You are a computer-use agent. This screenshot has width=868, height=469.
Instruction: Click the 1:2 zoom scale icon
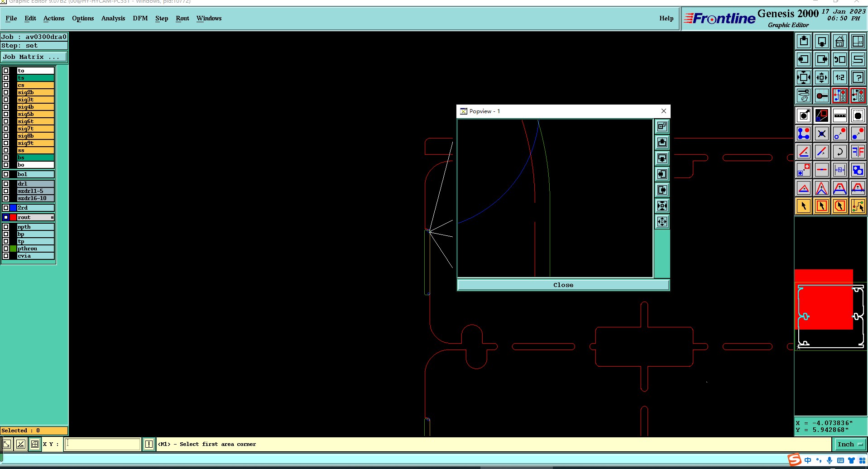tap(839, 77)
